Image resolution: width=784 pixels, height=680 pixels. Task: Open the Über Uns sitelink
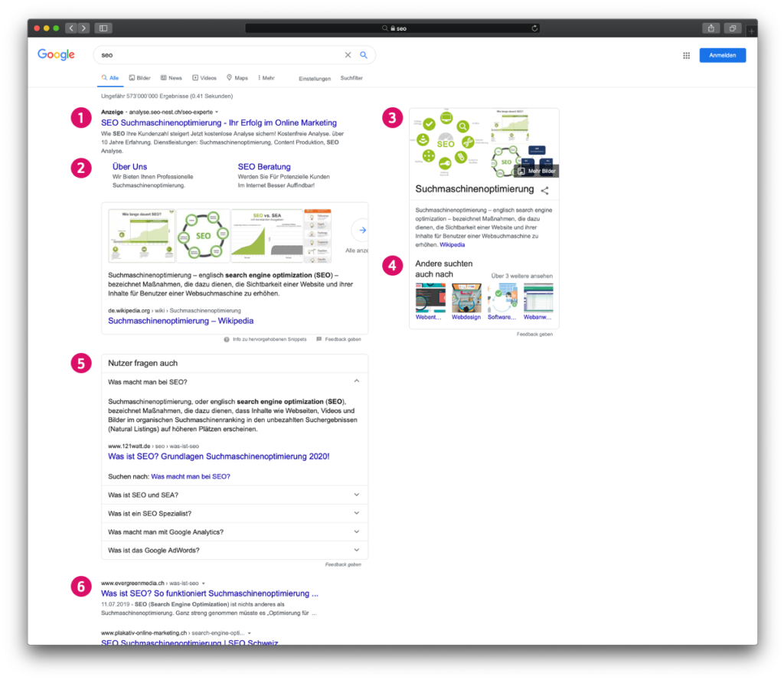pyautogui.click(x=129, y=167)
